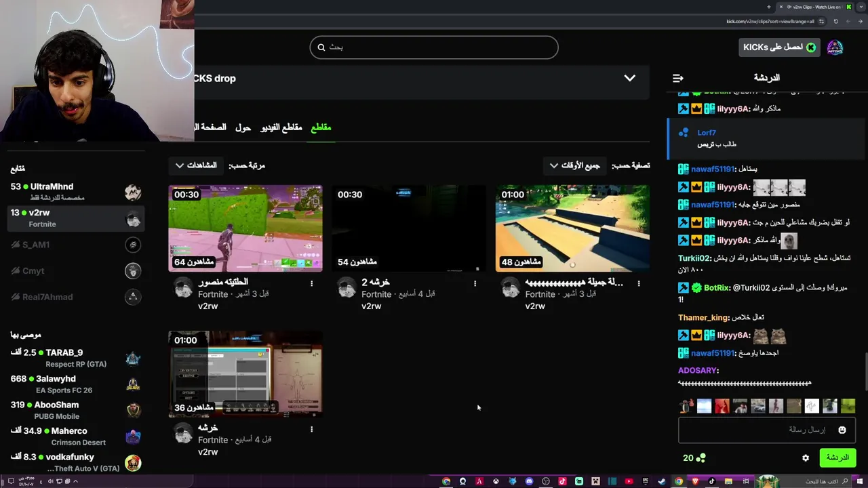Play the dark خرشه 2 clip thumbnail

click(x=409, y=228)
